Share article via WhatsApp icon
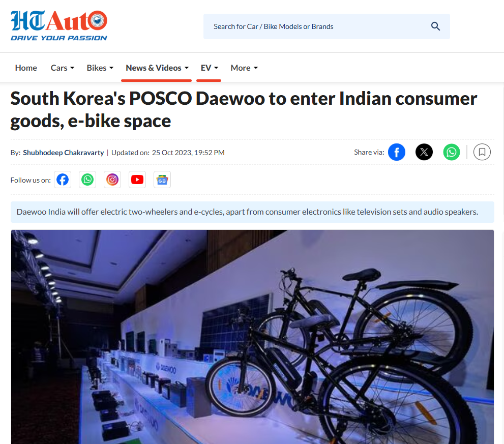Image resolution: width=504 pixels, height=444 pixels. (x=452, y=152)
